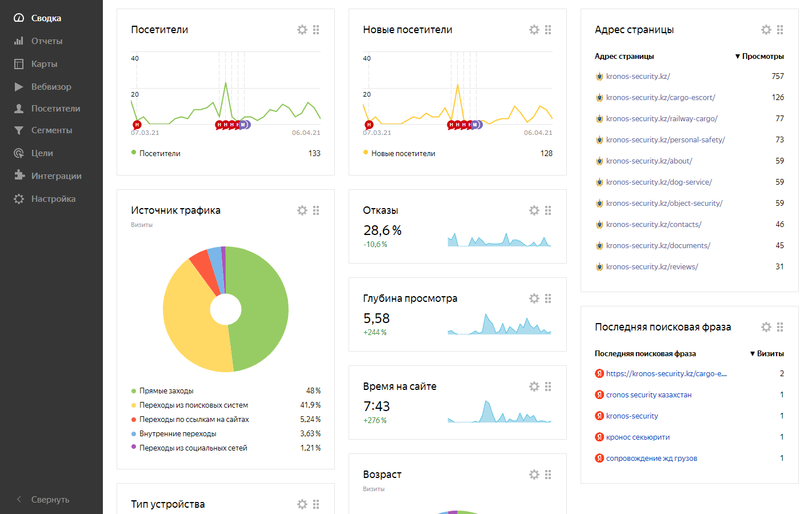Click drag handle of Тип устройства widget
Viewport: 812px width, 514px height.
316,504
